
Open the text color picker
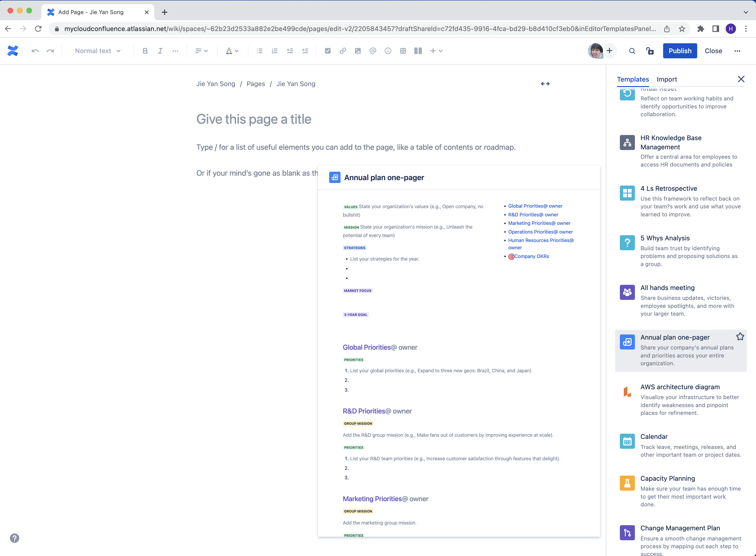(232, 51)
